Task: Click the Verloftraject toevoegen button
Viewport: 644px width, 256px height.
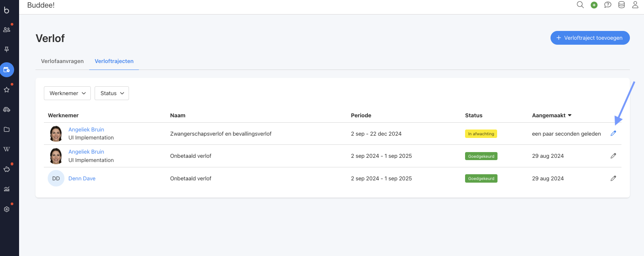Action: [x=590, y=38]
